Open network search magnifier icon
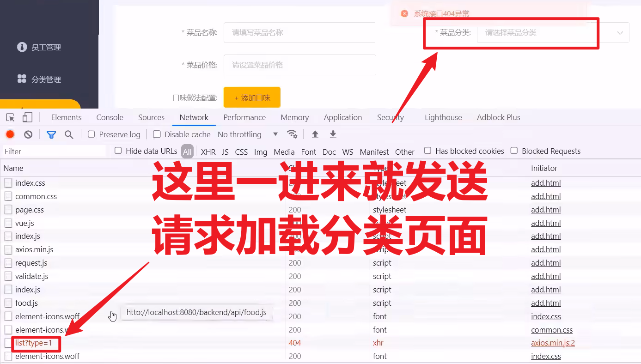This screenshot has width=641, height=364. [x=69, y=134]
